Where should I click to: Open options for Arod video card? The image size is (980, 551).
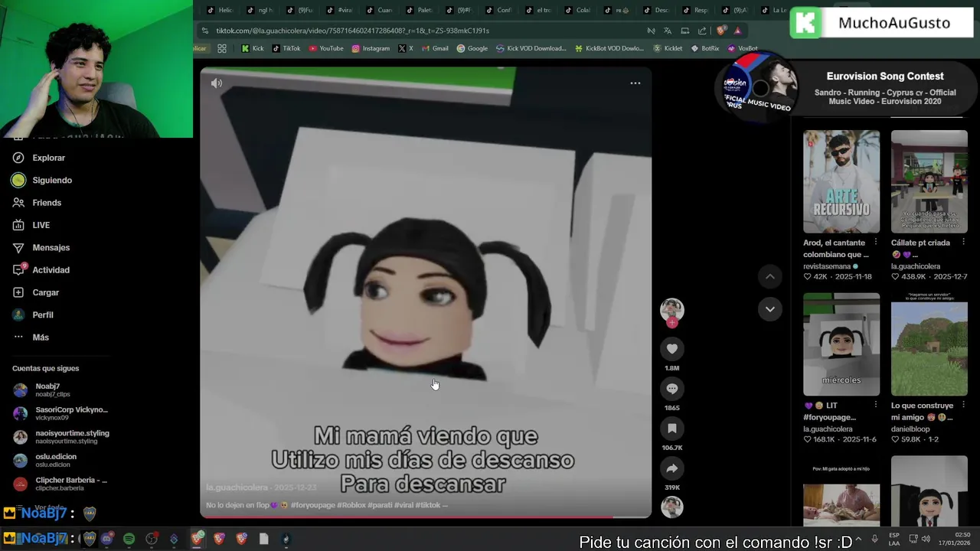point(876,243)
